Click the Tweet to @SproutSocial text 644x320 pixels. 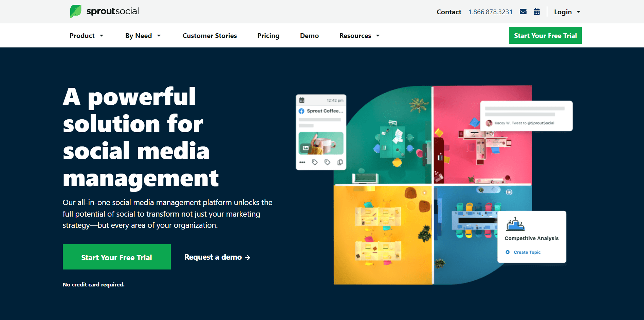[533, 123]
